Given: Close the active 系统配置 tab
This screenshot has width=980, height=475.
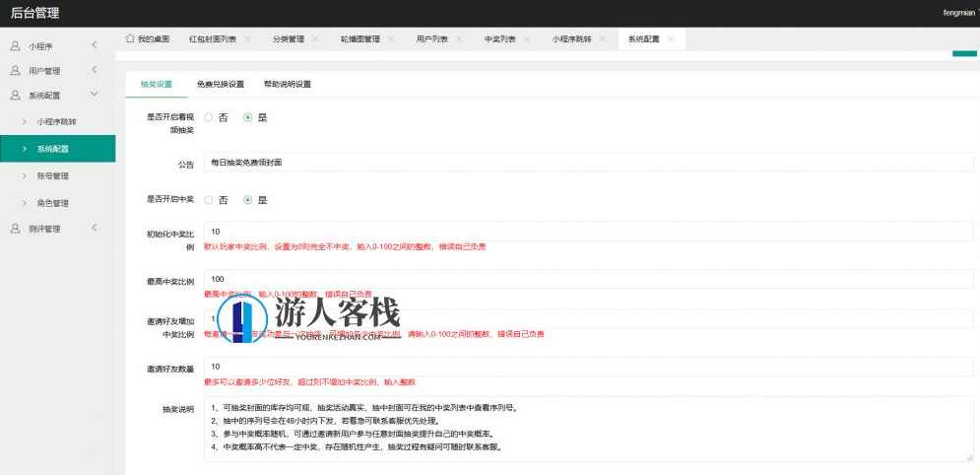Looking at the screenshot, I should tap(671, 38).
